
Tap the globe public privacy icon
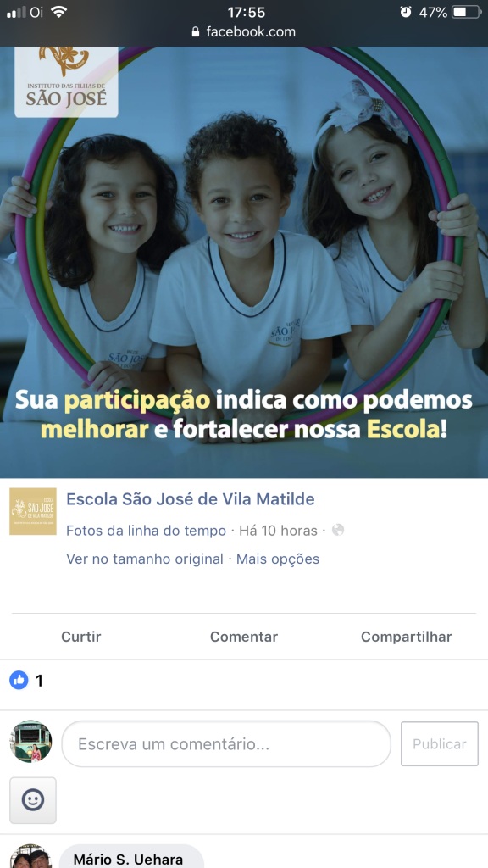pos(338,531)
